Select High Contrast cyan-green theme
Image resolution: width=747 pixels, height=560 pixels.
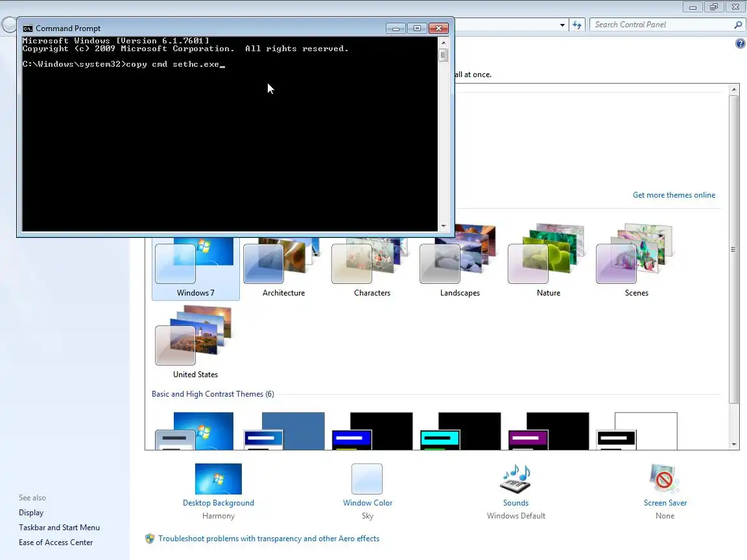(460, 431)
